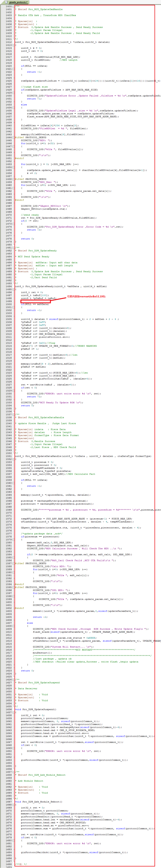Collapse the #ifdef block at line 1595
This screenshot has height=868, width=161.
13,587
